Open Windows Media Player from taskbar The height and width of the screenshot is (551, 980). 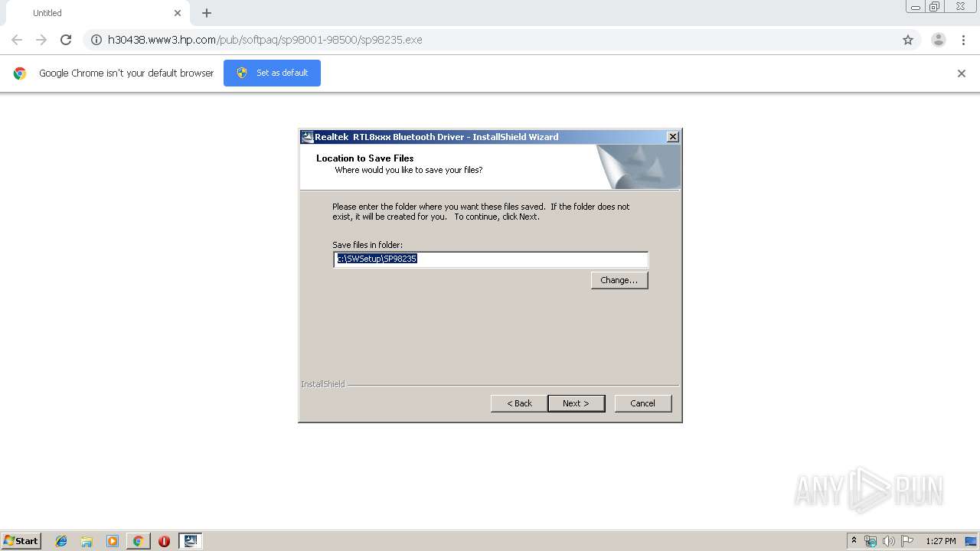coord(113,541)
